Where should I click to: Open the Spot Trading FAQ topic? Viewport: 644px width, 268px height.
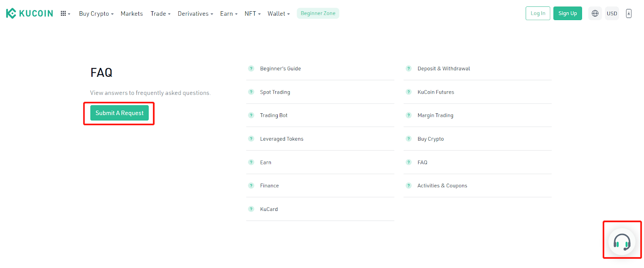[275, 92]
